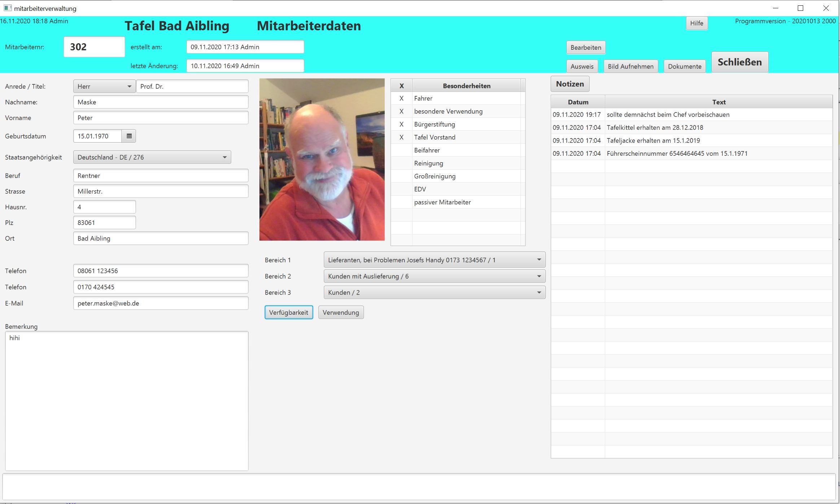
Task: Mark the Beifahrer row's X cell
Action: 401,150
